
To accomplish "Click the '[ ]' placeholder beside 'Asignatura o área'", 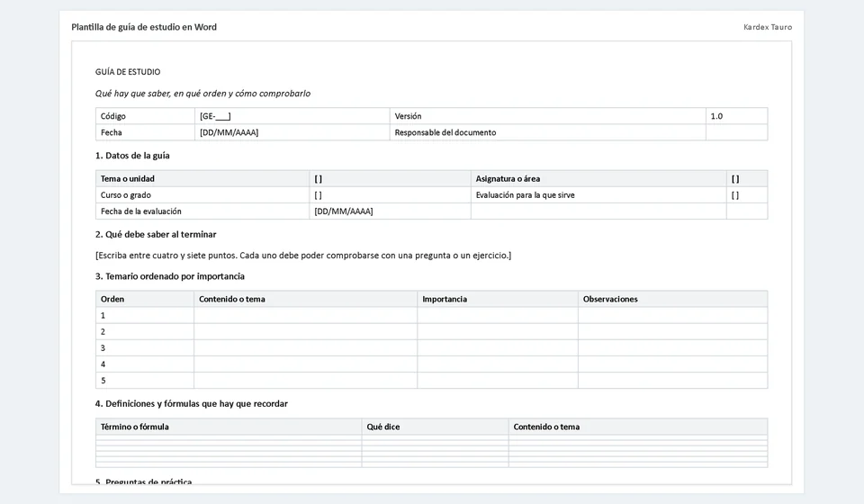I will 747,178.
